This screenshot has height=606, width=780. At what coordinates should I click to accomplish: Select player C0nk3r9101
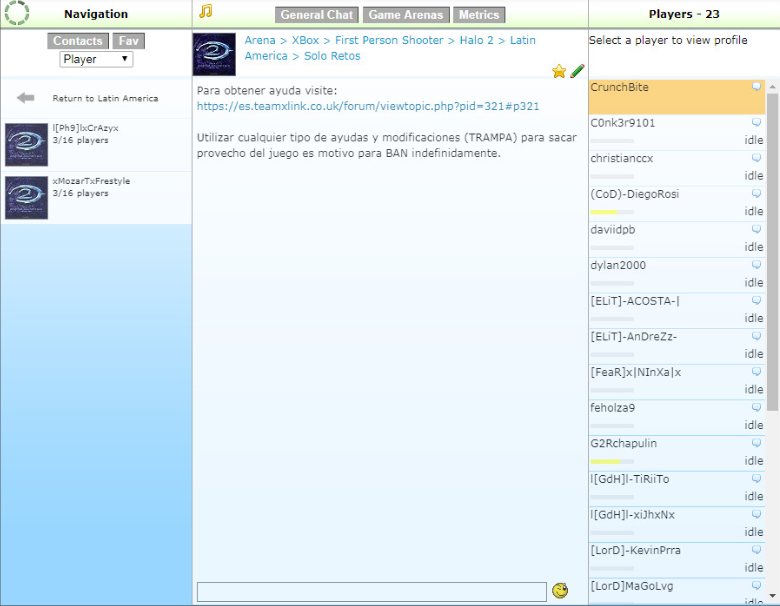677,133
